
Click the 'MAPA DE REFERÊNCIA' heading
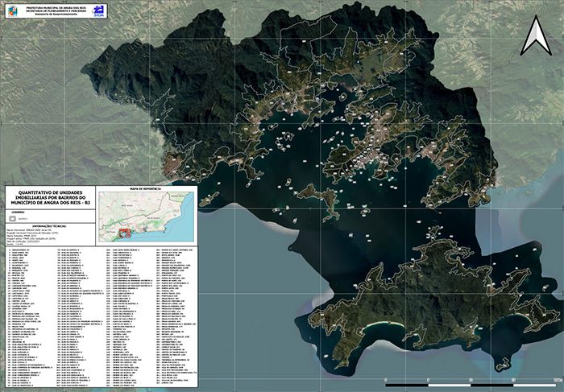coord(145,189)
